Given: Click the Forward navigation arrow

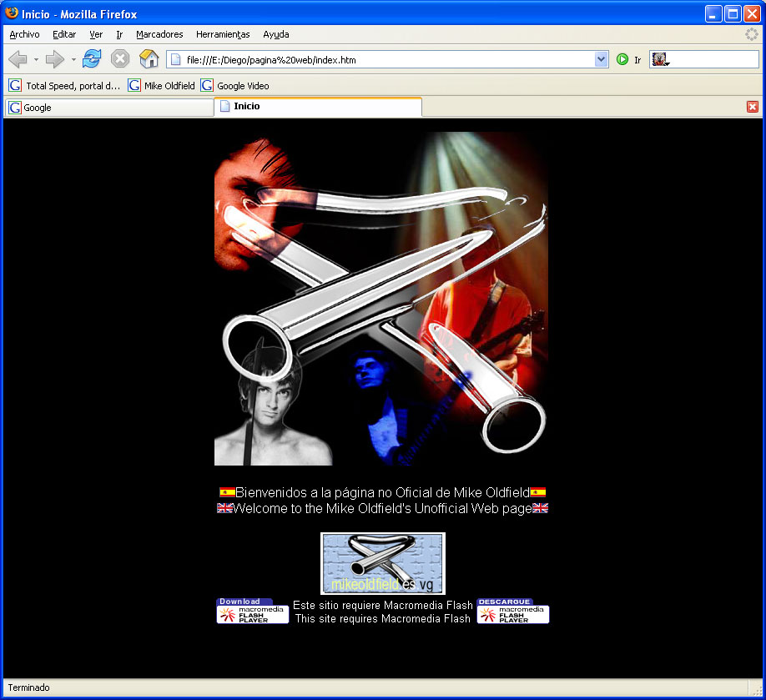Looking at the screenshot, I should coord(55,59).
